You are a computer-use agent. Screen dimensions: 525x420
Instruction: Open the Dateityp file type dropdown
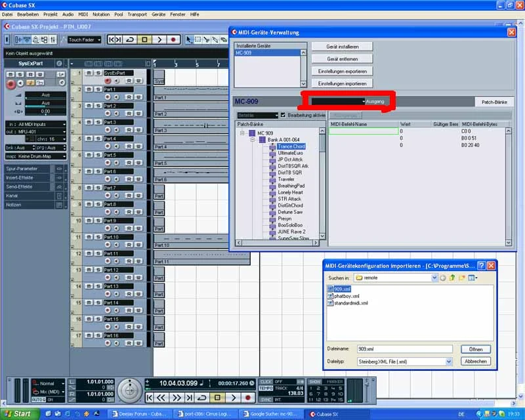[449, 361]
